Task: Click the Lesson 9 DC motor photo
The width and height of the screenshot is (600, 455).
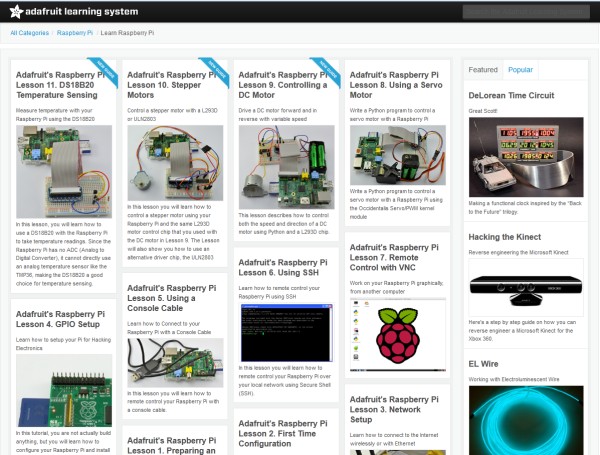Action: pos(287,167)
